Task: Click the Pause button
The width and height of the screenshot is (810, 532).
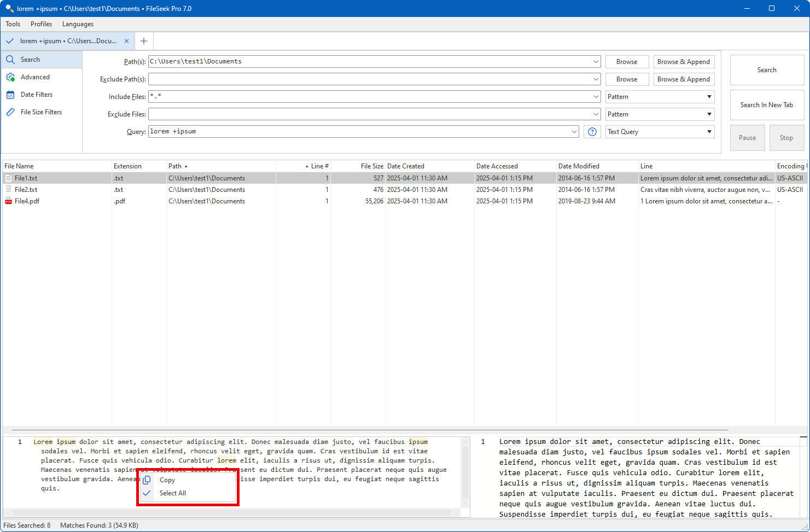Action: 747,138
